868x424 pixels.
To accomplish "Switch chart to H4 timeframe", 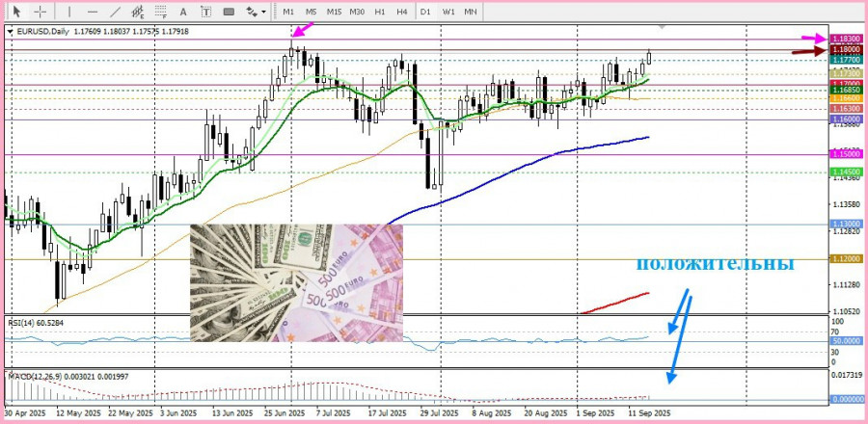I will [402, 11].
